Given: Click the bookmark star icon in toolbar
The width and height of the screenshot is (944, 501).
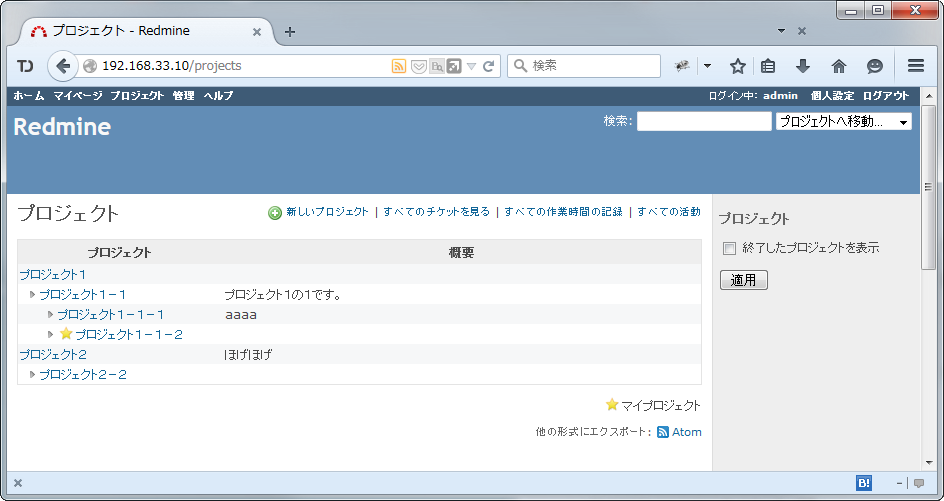Looking at the screenshot, I should click(738, 66).
